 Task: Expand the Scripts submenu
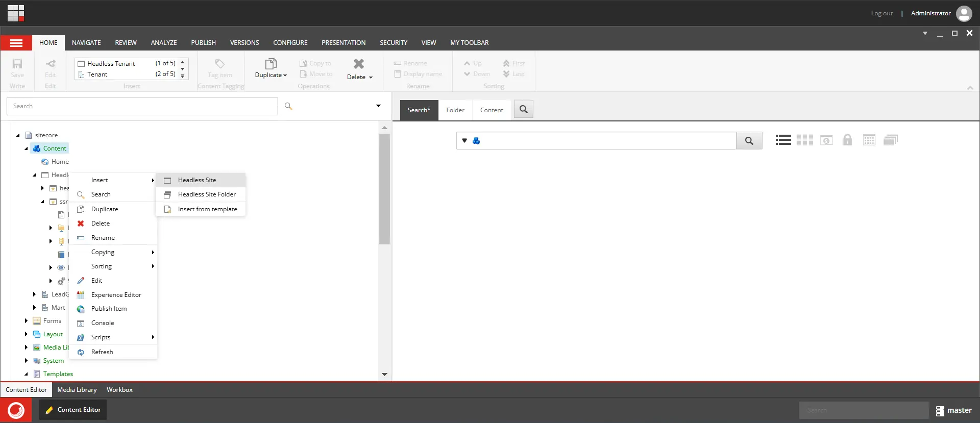tap(113, 337)
